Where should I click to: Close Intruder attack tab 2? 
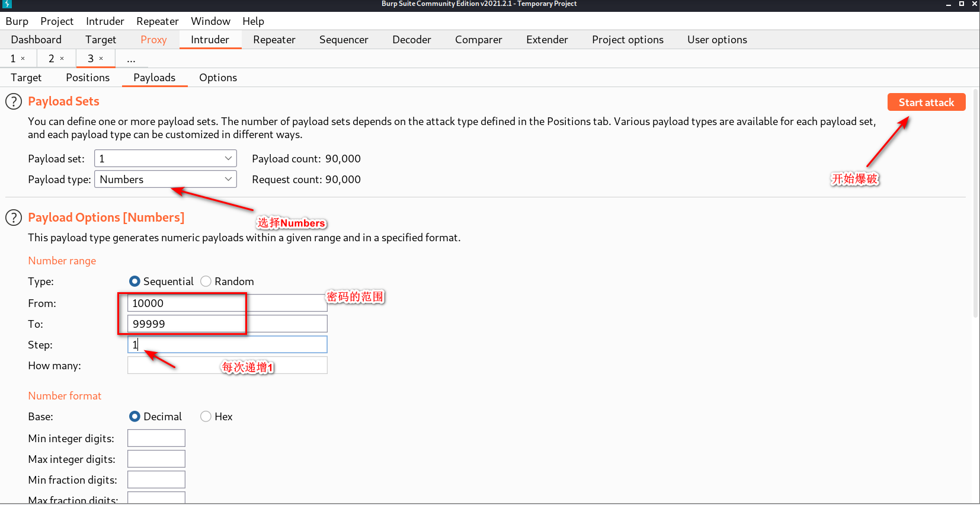tap(62, 59)
